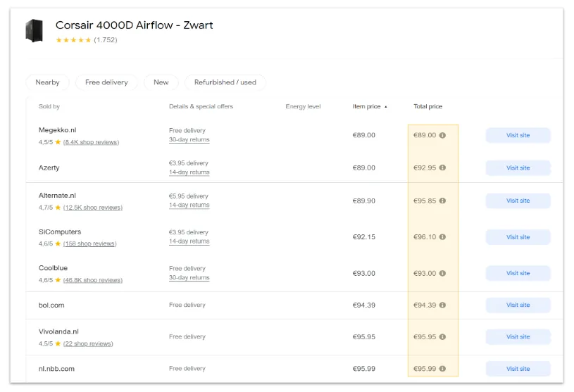This screenshot has width=574, height=392.
Task: Toggle the Refurbished / used filter
Action: point(225,82)
